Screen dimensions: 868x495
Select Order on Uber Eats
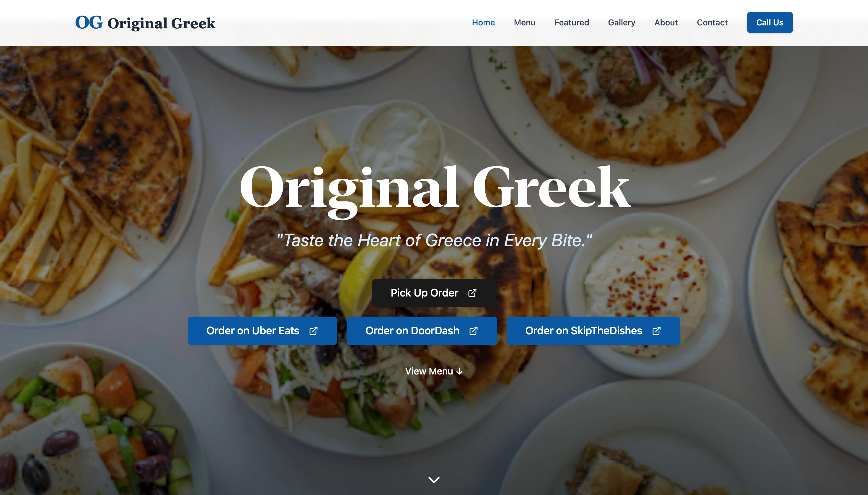pos(262,331)
